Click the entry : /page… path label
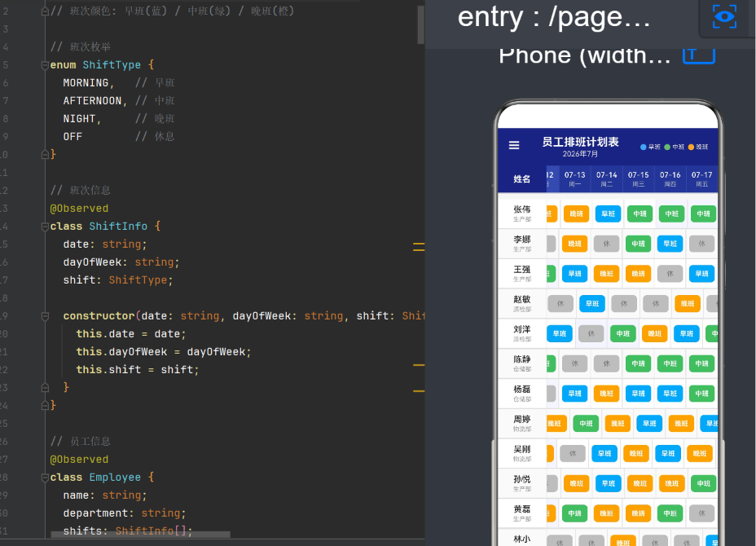 point(553,17)
